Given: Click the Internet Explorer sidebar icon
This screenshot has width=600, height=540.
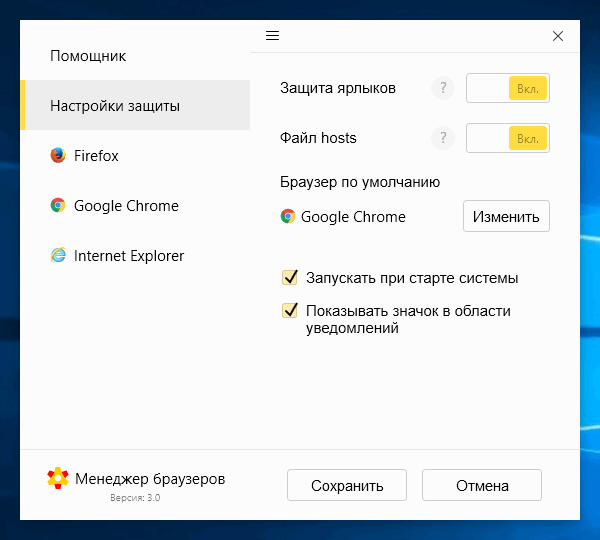Looking at the screenshot, I should pyautogui.click(x=58, y=256).
